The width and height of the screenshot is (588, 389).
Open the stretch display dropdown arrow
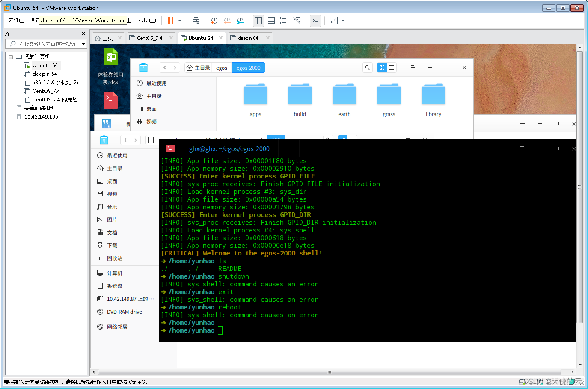(343, 21)
